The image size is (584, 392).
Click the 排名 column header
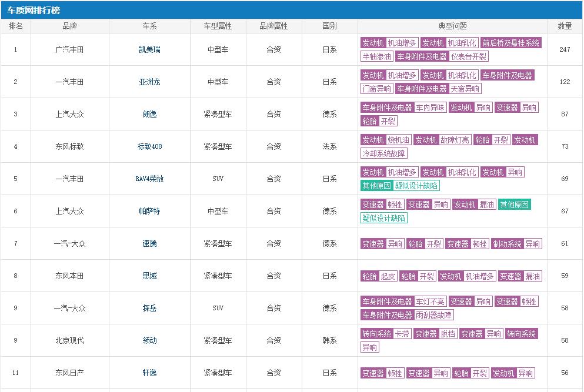tap(16, 26)
